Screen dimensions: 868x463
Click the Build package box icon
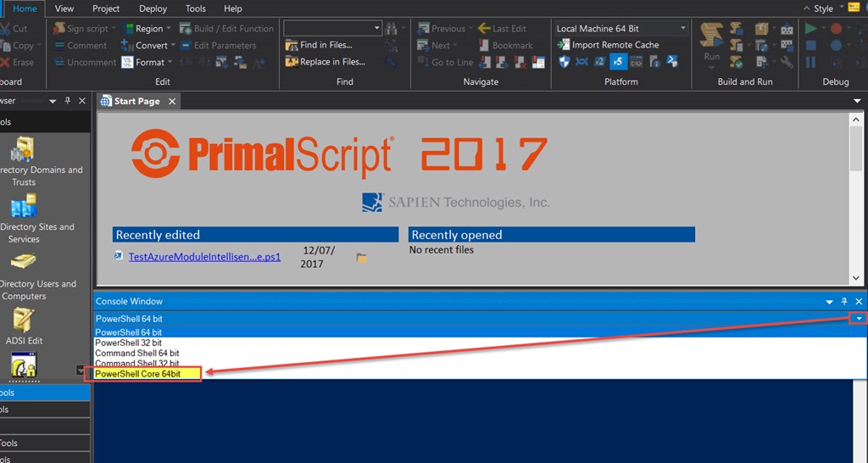click(x=762, y=28)
